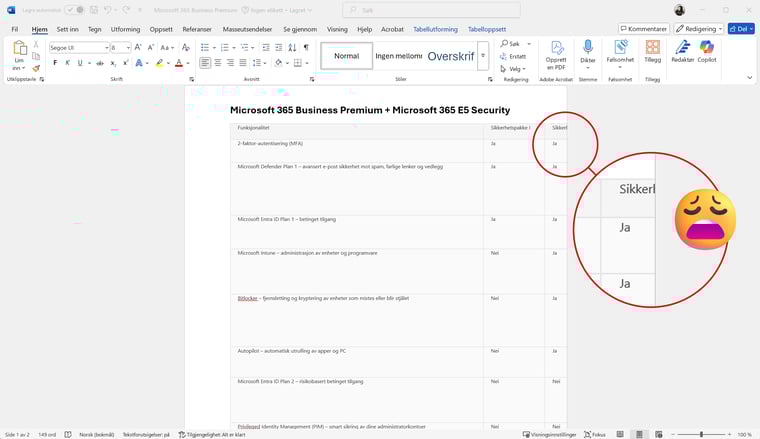Open Fokus mode in status bar
760x439 pixels.
[x=595, y=435]
